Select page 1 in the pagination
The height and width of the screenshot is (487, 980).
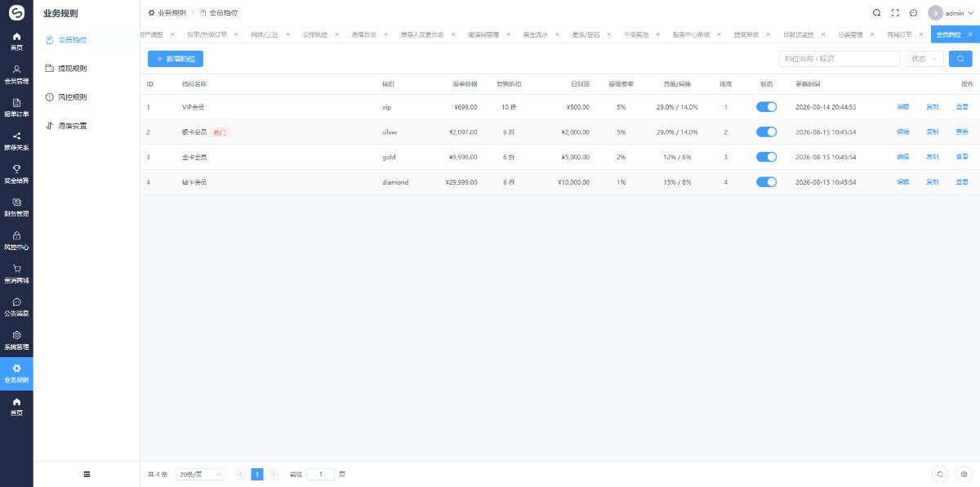[x=257, y=474]
